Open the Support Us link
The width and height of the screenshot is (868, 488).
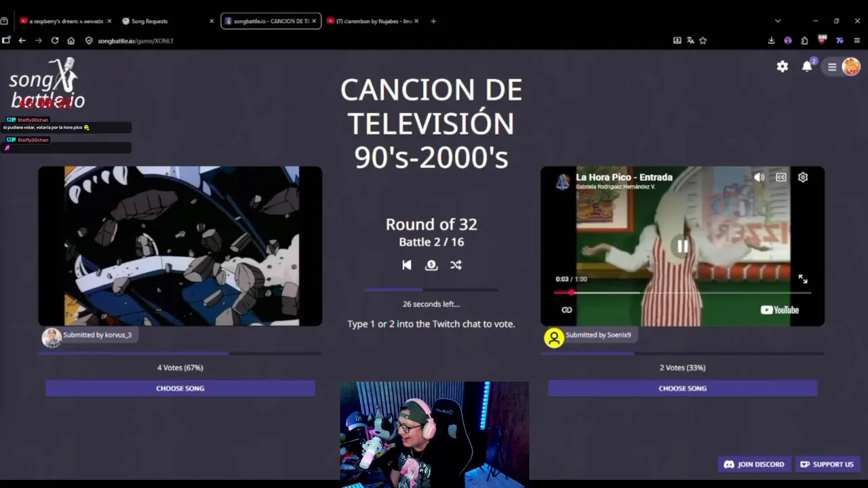[x=827, y=464]
